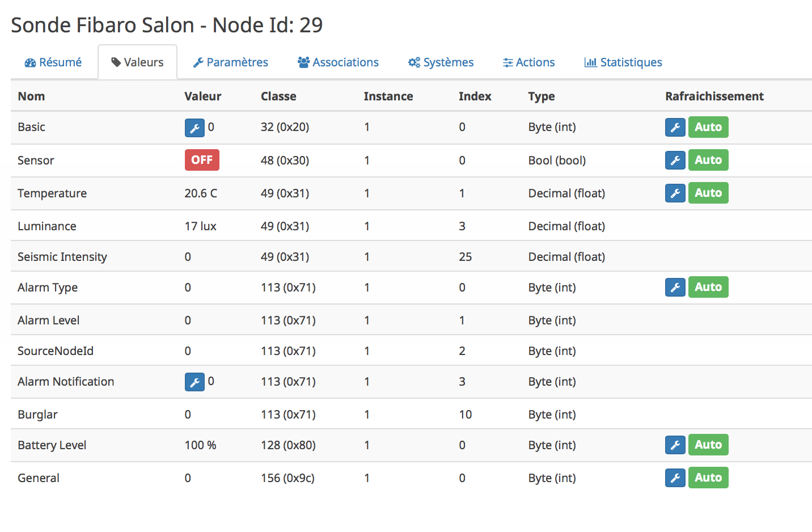Click the Alarm Notification row name
This screenshot has height=532, width=812.
(66, 382)
